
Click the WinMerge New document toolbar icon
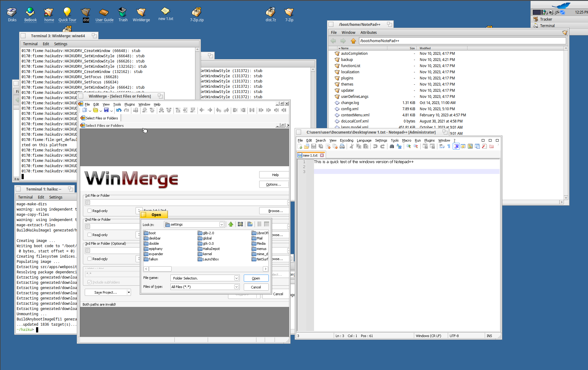pos(84,110)
